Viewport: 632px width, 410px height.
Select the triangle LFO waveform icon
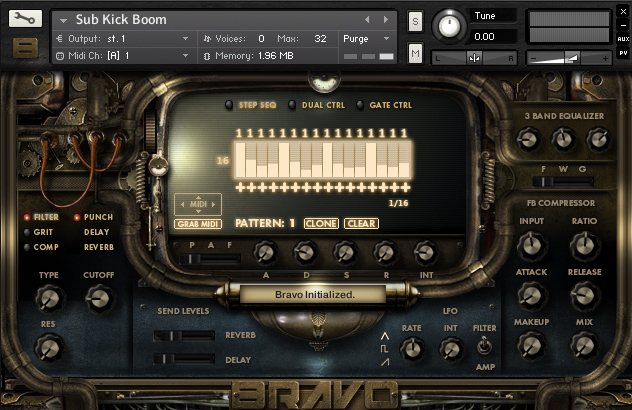pyautogui.click(x=385, y=336)
